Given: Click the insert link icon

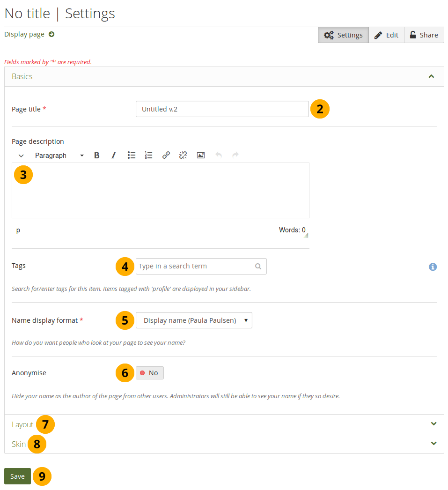Looking at the screenshot, I should (166, 156).
